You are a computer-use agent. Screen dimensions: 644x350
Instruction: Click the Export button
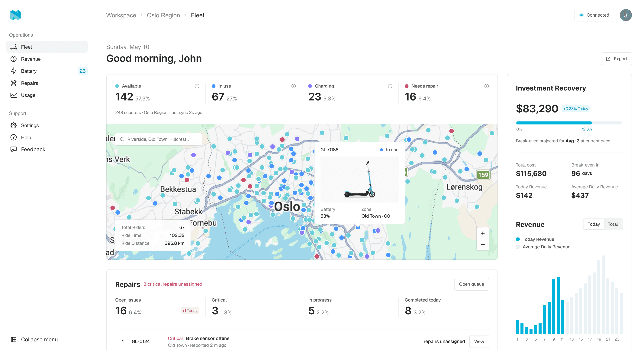(x=616, y=59)
